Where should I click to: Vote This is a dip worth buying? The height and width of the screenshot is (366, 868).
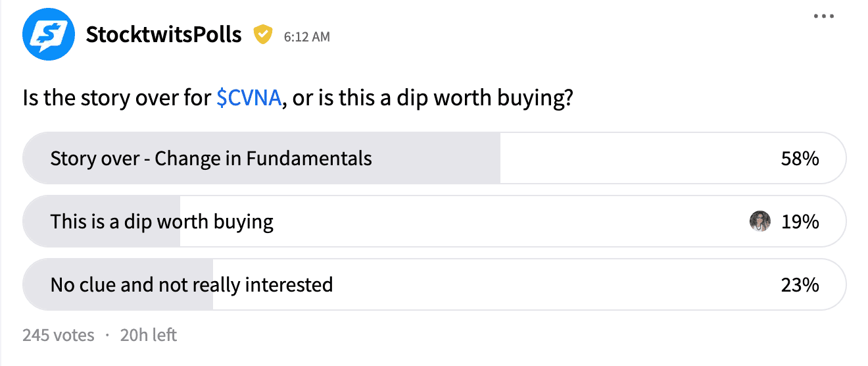tap(434, 221)
